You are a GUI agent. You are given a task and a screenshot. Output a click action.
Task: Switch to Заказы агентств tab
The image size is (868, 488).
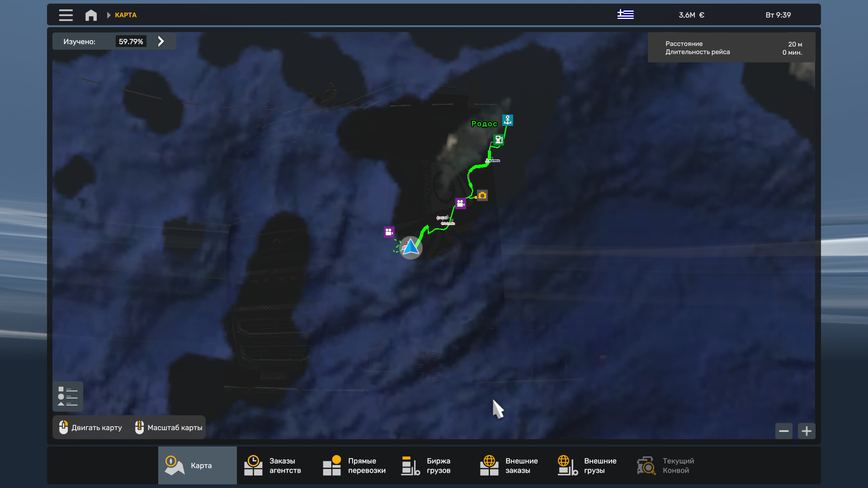click(x=276, y=465)
